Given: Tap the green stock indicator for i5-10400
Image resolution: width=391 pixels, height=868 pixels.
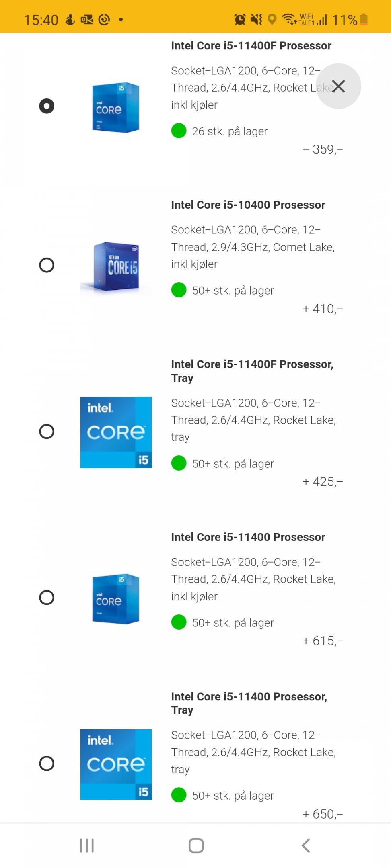Looking at the screenshot, I should click(179, 290).
